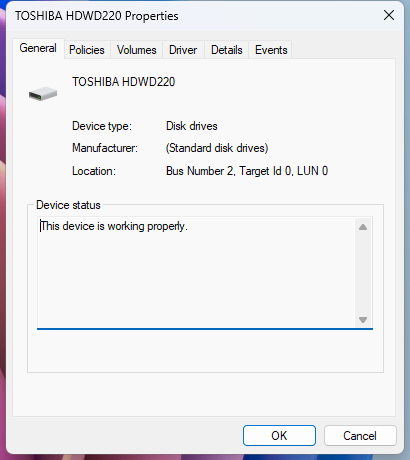Click the TOSHIBA HDWD220 device name heading
Screen dimensions: 410x460
pyautogui.click(x=124, y=82)
